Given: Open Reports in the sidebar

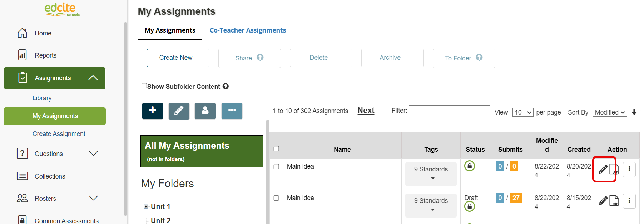Looking at the screenshot, I should (x=45, y=55).
